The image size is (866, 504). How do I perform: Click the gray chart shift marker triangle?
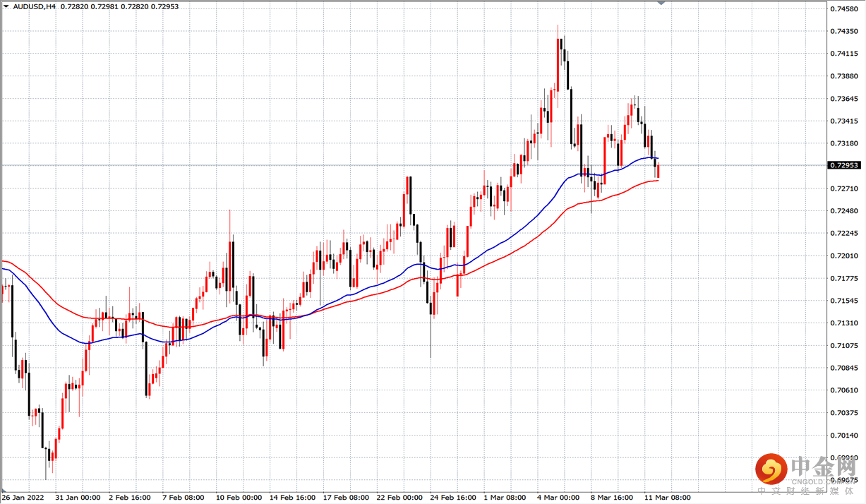click(x=661, y=4)
